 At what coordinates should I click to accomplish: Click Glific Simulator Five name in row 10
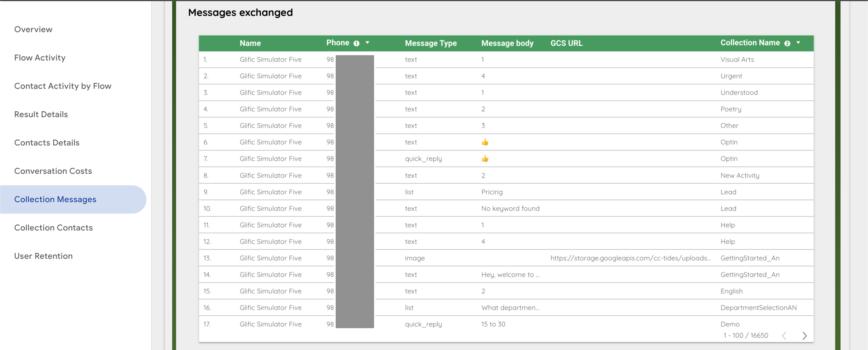coord(270,209)
